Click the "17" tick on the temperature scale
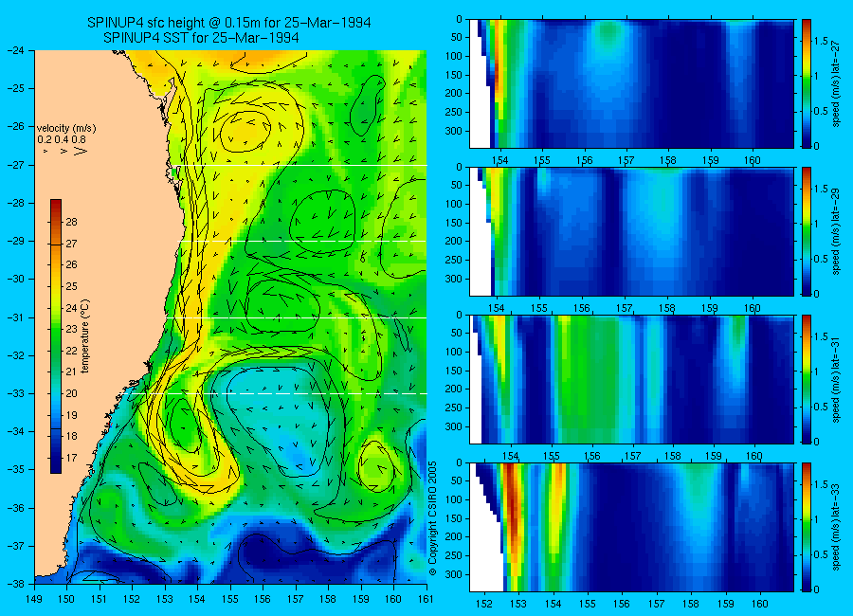853x616 pixels. click(x=72, y=458)
